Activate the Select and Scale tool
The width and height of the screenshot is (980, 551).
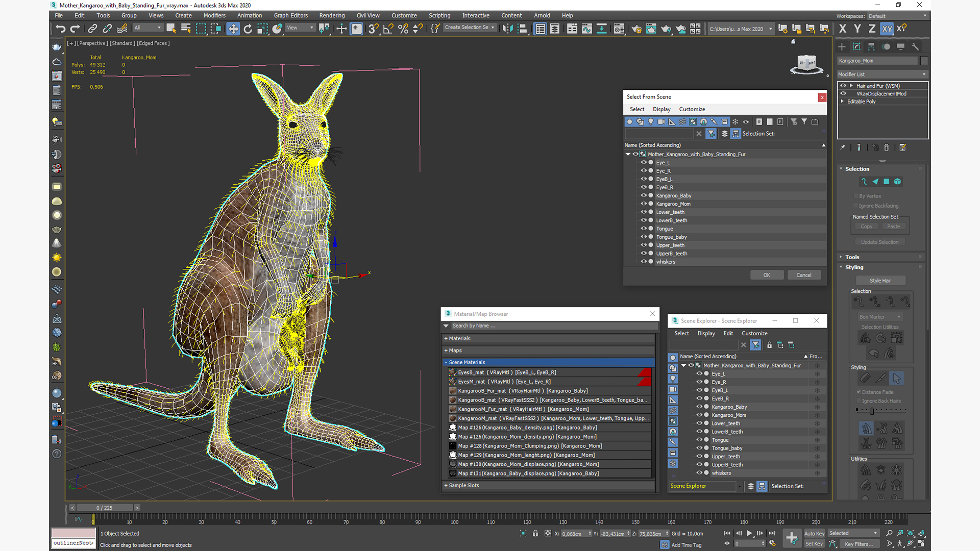coord(262,29)
